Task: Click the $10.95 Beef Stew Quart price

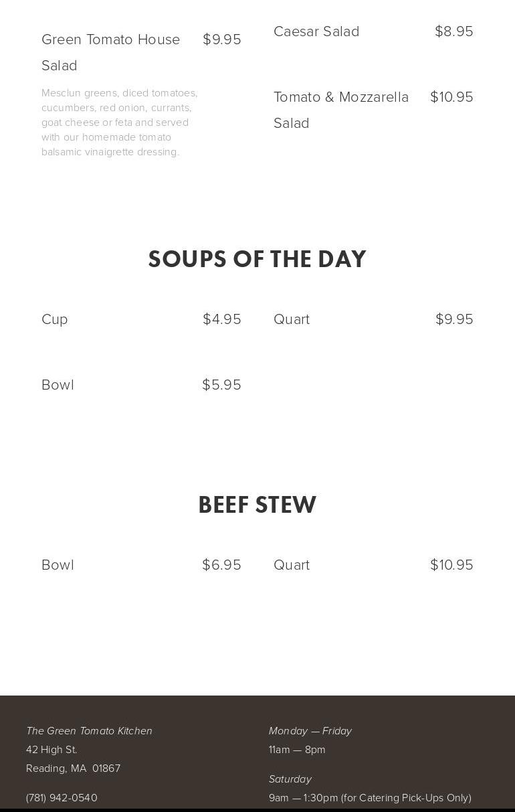Action: coord(451,565)
